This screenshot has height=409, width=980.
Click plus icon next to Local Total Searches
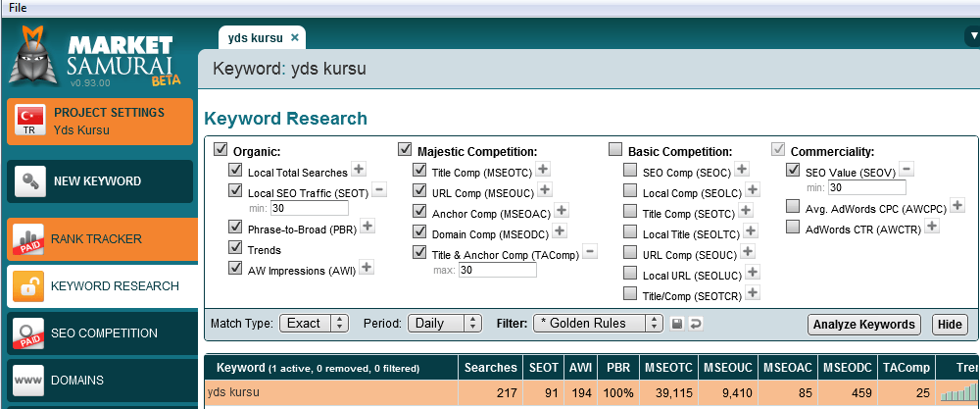point(359,171)
